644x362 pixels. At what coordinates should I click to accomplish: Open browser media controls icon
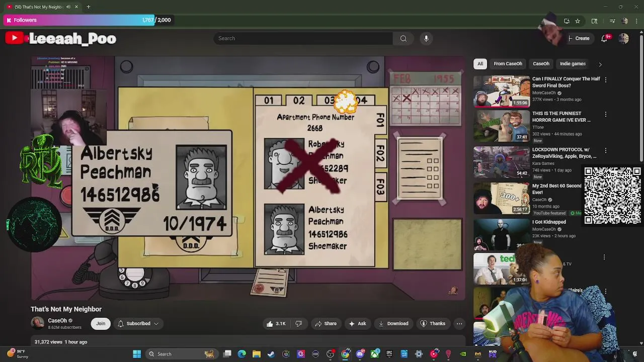pyautogui.click(x=612, y=21)
